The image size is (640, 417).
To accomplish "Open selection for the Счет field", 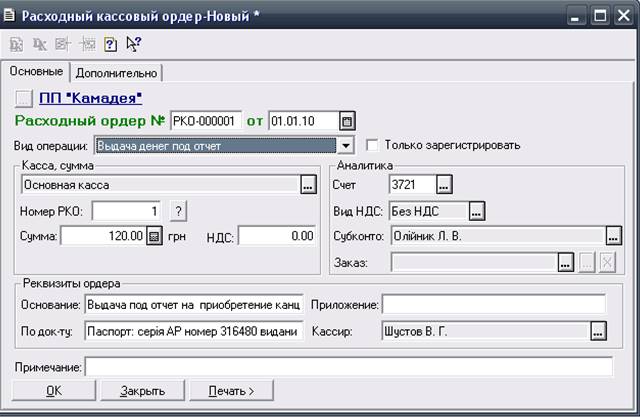I will click(x=444, y=184).
